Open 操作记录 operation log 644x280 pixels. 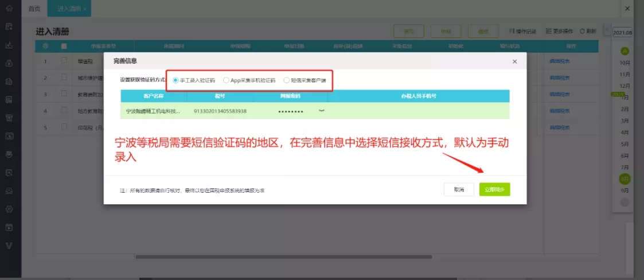[x=522, y=31]
